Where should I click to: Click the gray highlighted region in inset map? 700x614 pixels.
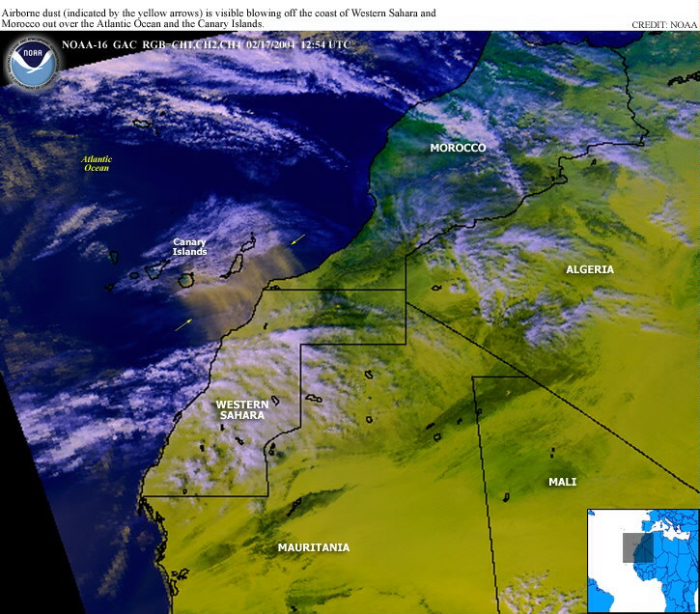pyautogui.click(x=638, y=547)
